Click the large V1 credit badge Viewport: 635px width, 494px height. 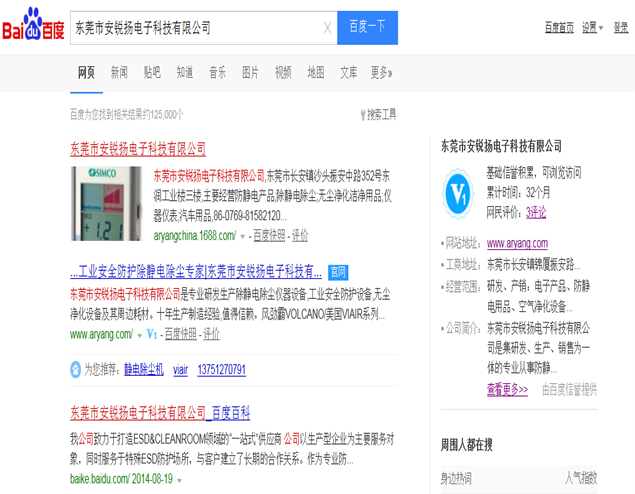pyautogui.click(x=458, y=194)
